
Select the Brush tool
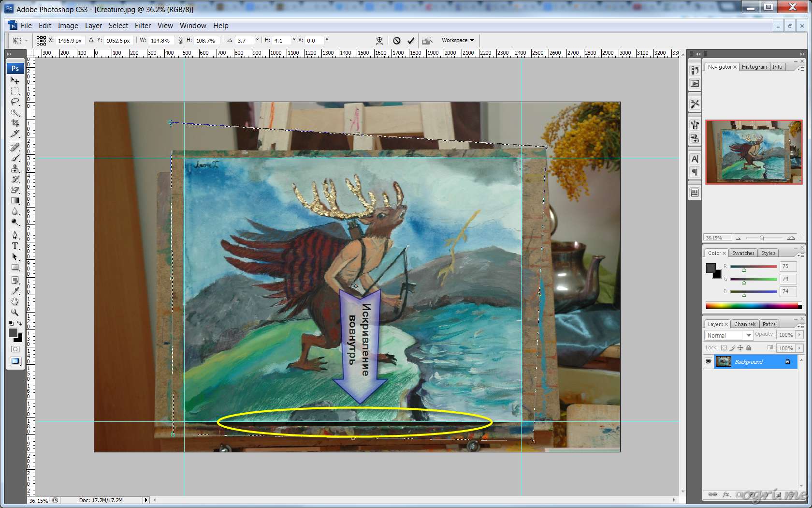15,158
